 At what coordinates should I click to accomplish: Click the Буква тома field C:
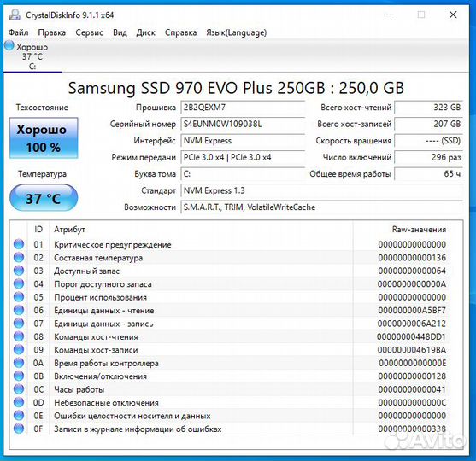243,174
